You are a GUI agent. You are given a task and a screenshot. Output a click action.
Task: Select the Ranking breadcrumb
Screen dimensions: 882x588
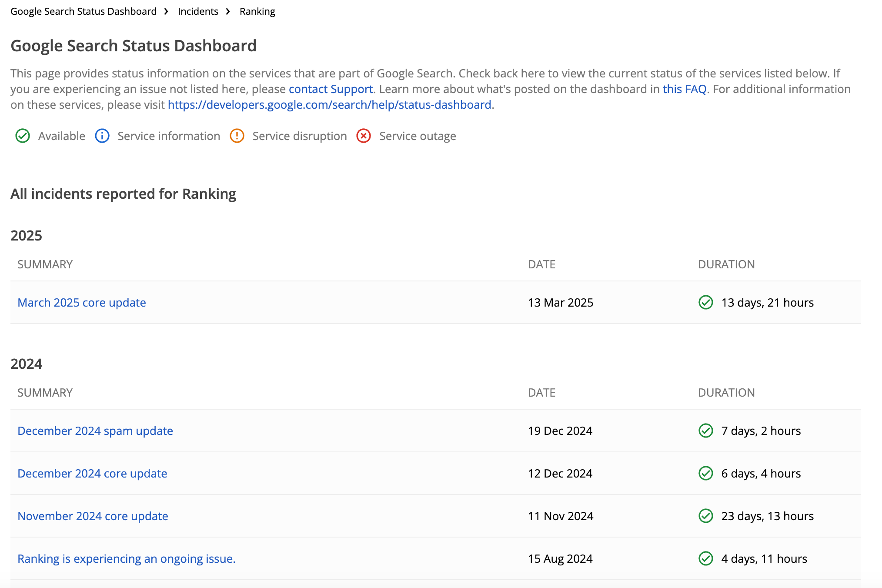coord(257,11)
